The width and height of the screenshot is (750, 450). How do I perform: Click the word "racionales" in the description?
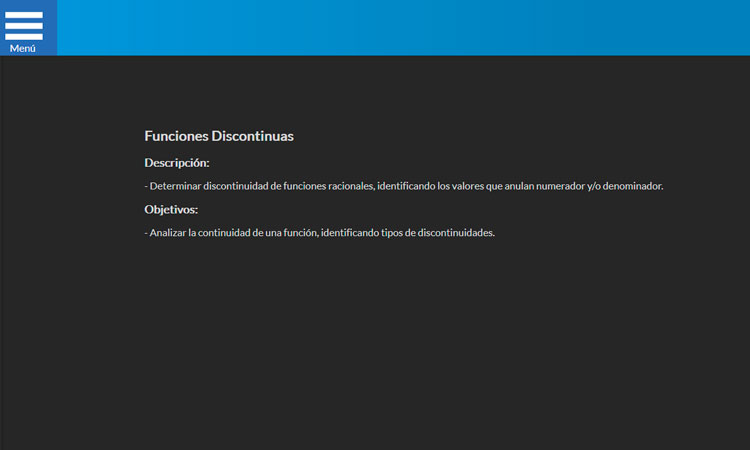(349, 186)
